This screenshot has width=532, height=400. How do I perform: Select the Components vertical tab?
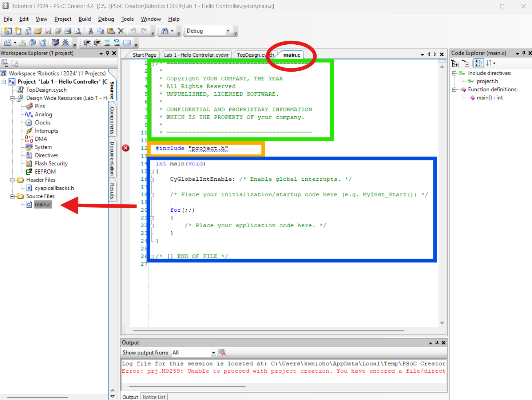point(112,120)
